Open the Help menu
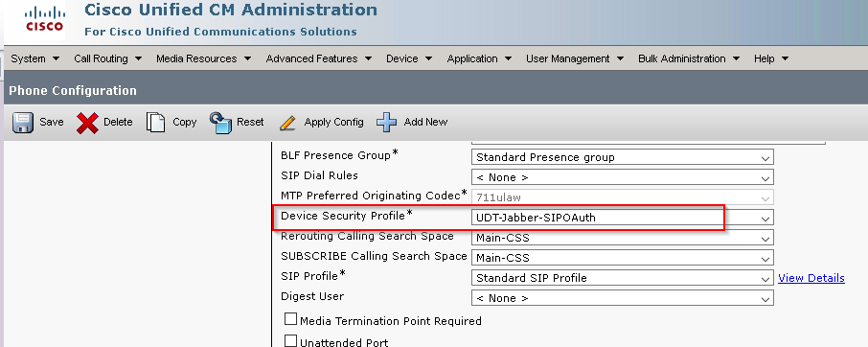Viewport: 868px width, 347px height. (771, 58)
